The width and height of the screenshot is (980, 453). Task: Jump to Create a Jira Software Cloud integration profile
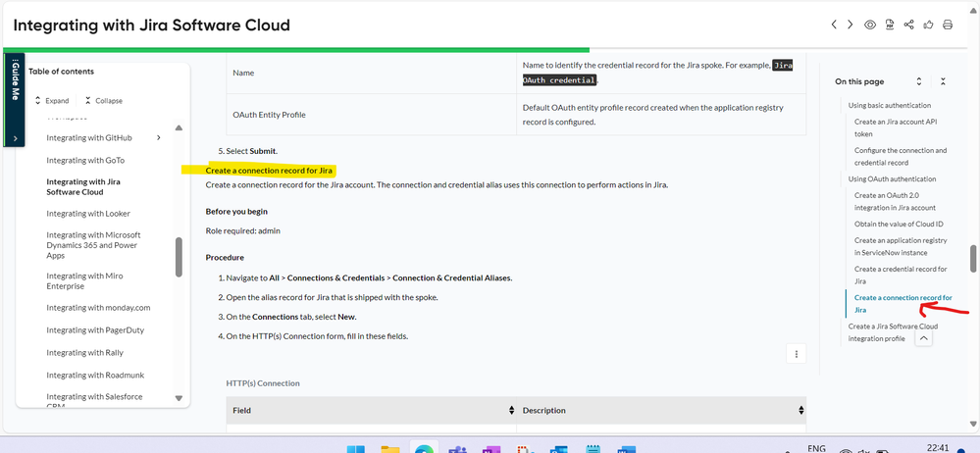pyautogui.click(x=893, y=332)
